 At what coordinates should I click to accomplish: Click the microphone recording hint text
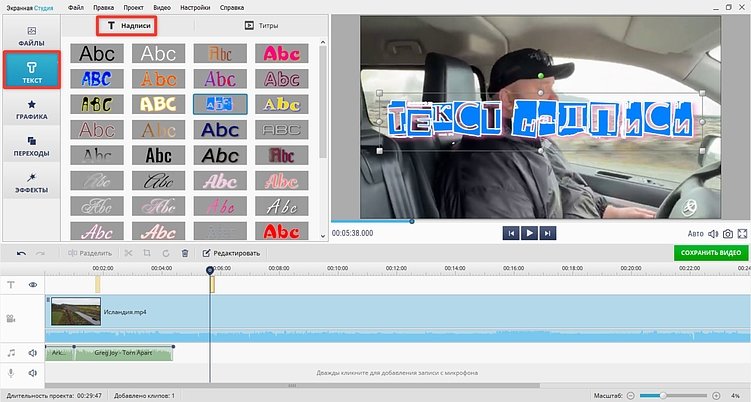tap(397, 373)
